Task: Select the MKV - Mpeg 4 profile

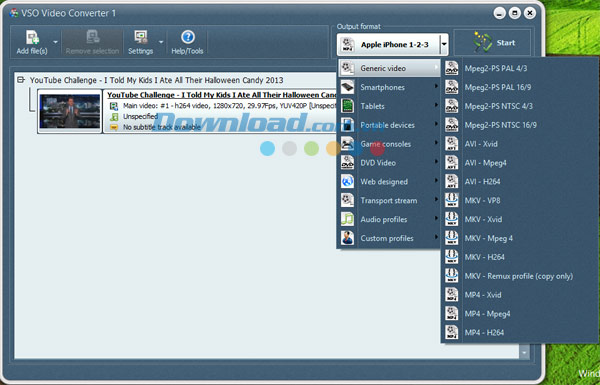Action: pos(519,238)
